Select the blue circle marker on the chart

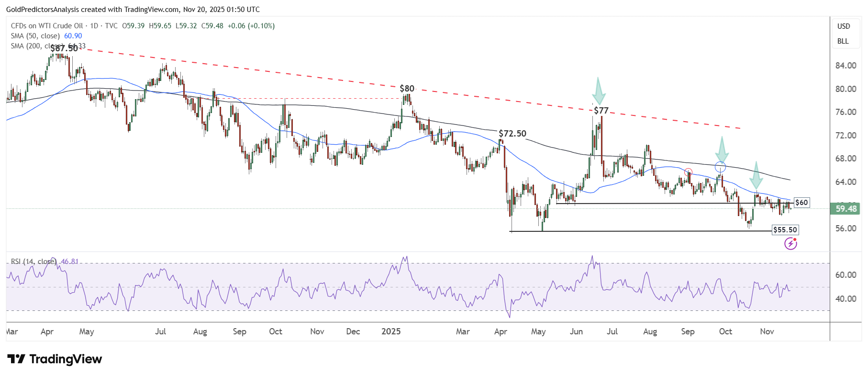click(x=720, y=167)
